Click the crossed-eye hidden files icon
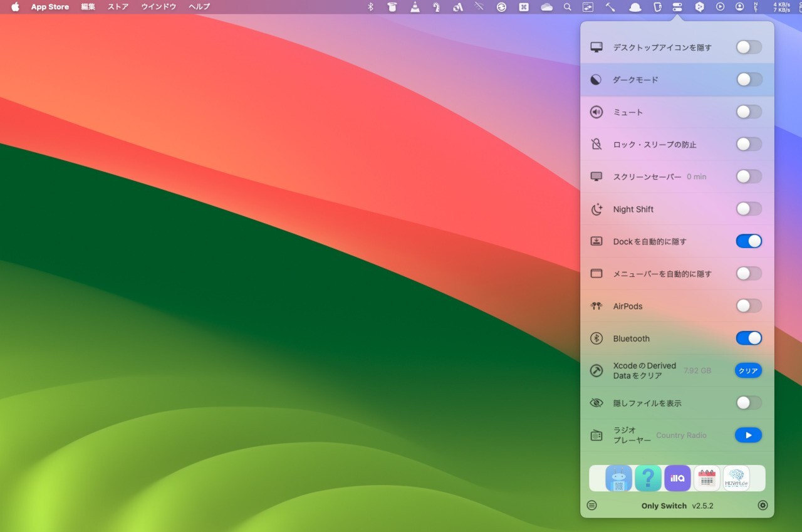 pos(596,403)
